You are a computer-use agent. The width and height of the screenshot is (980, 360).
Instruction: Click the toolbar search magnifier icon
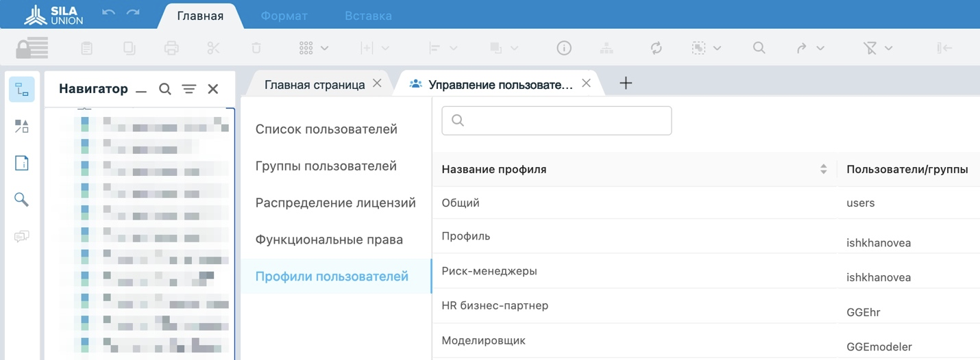coord(759,48)
